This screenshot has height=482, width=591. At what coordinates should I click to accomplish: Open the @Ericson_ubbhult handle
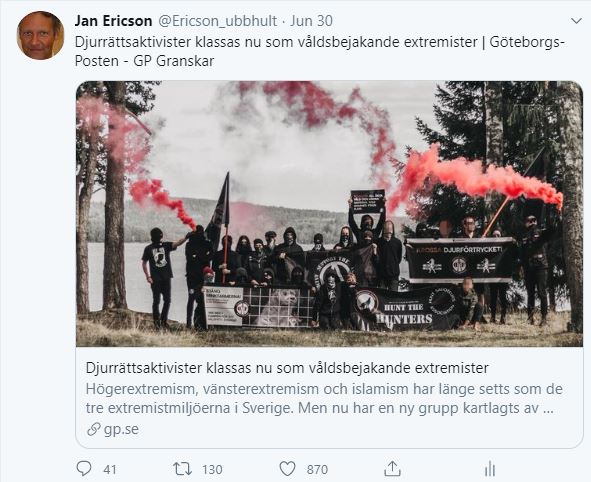pos(217,21)
